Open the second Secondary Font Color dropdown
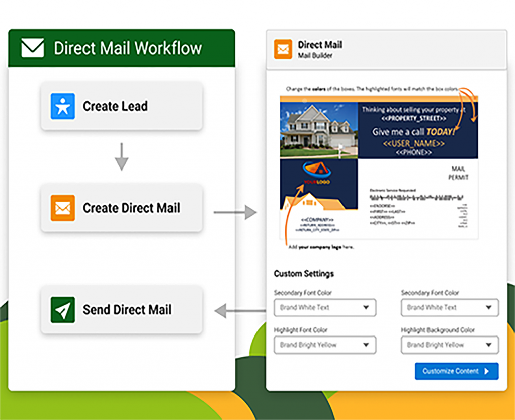The width and height of the screenshot is (515, 420). click(x=449, y=308)
